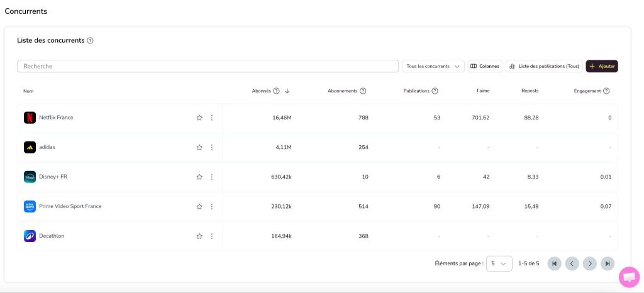Viewport: 644px width, 293px height.
Task: Click the 4,11M subscribers value
Action: click(284, 147)
